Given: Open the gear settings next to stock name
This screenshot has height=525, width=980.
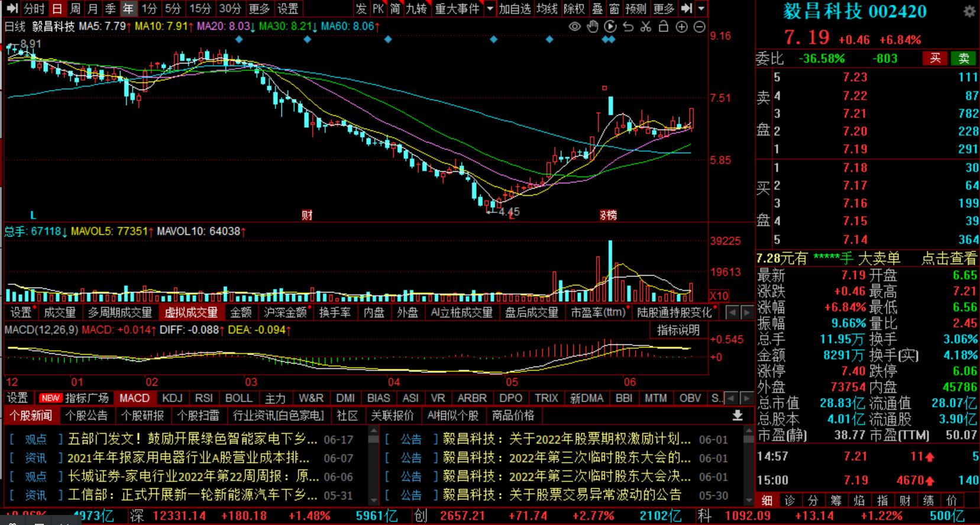Looking at the screenshot, I should pos(969,12).
